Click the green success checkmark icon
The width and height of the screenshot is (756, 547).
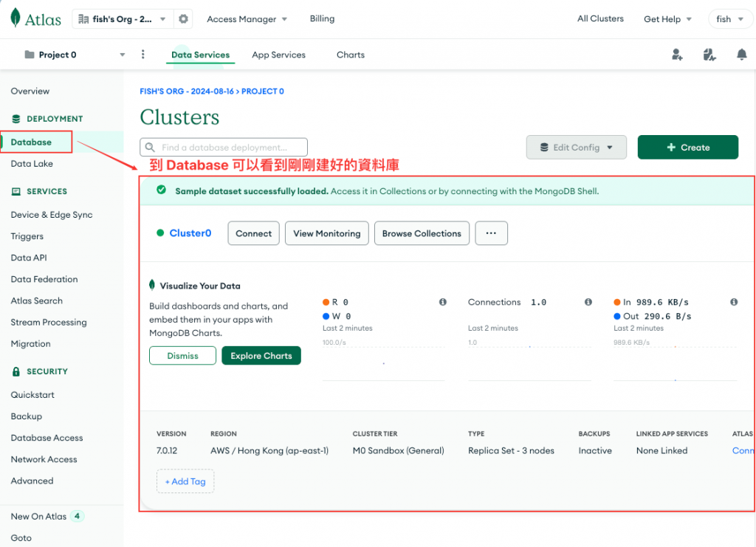coord(161,190)
